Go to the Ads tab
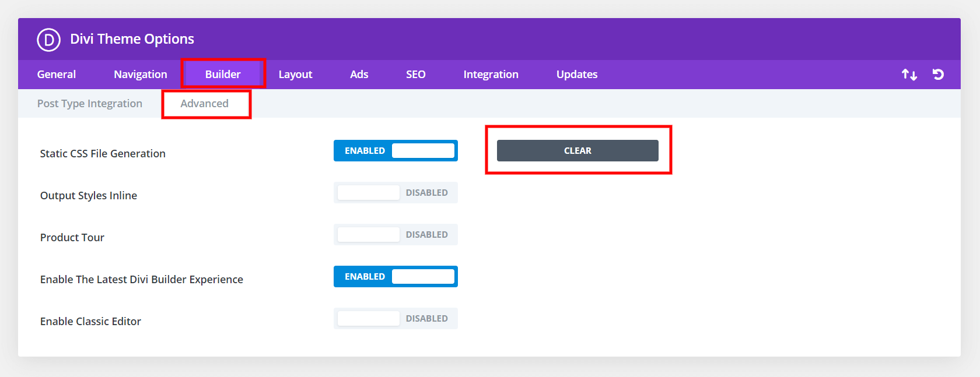Screen dimensions: 980x377 (x=359, y=75)
